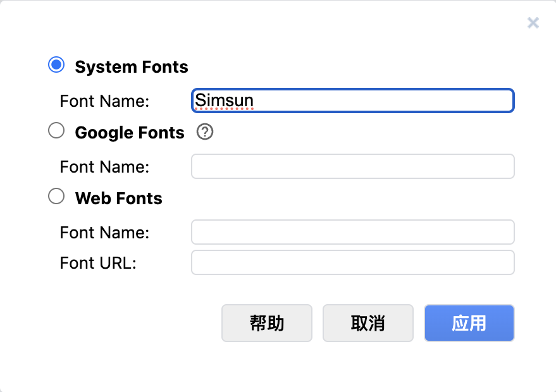The width and height of the screenshot is (556, 392).
Task: Click the bold System Fonts label text
Action: coord(132,67)
